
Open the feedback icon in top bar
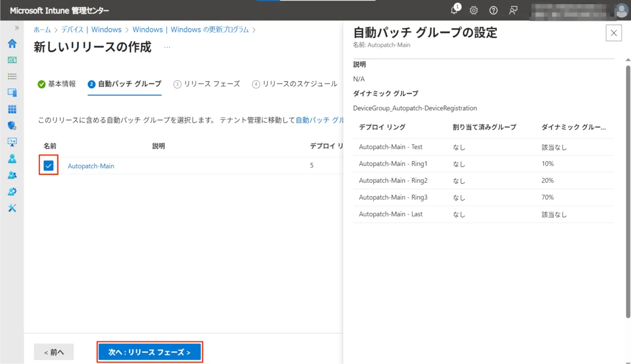[513, 10]
